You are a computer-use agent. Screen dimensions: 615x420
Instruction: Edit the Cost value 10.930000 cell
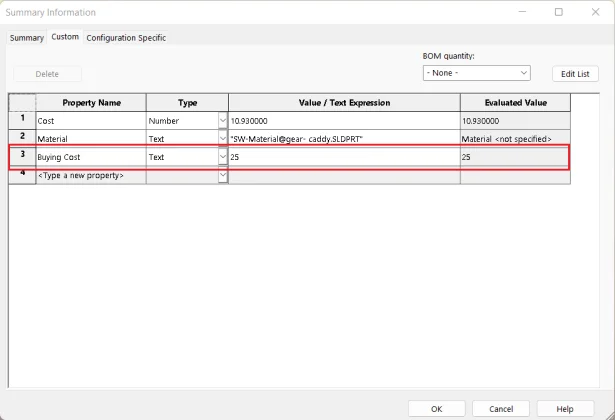point(343,120)
